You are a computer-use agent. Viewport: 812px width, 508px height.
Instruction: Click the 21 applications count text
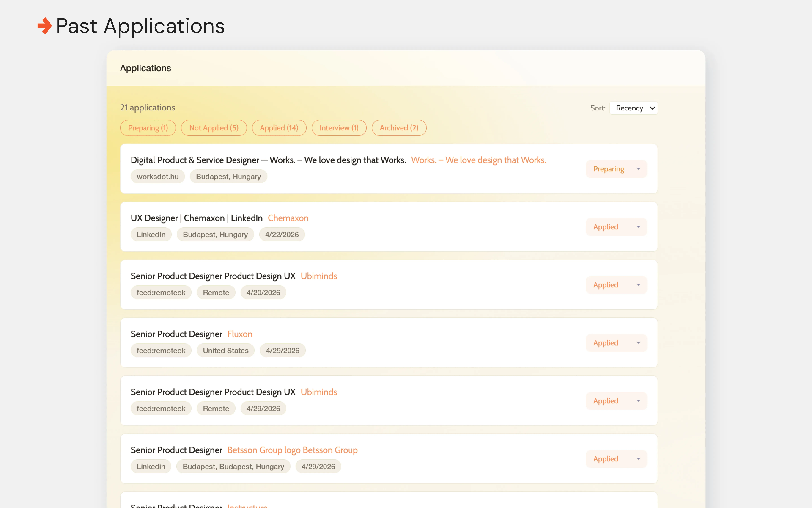(x=148, y=108)
